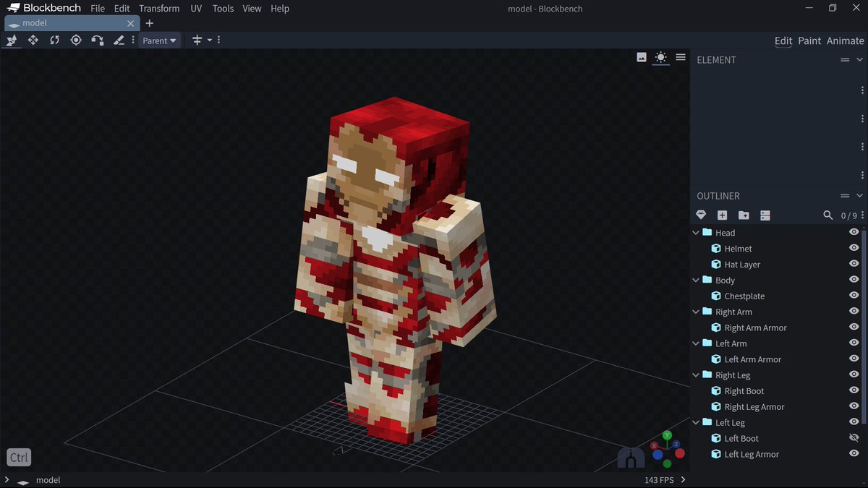Open the Tools menu

(223, 9)
